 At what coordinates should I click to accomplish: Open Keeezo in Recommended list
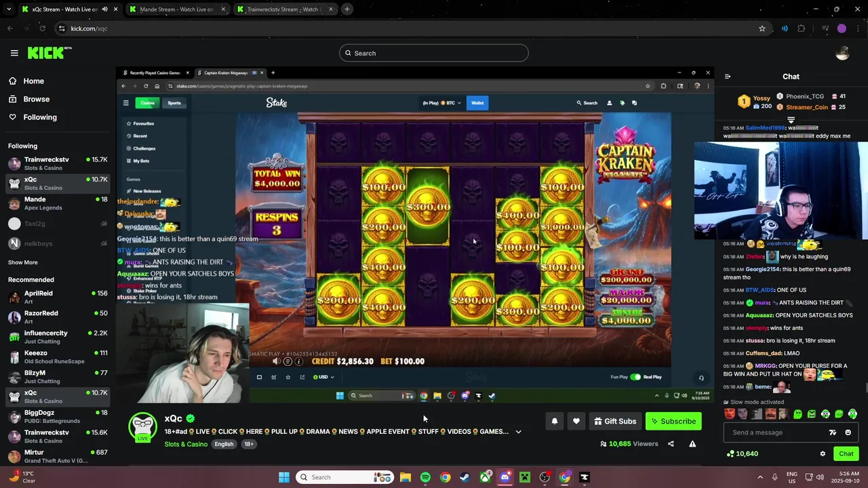[x=58, y=357]
